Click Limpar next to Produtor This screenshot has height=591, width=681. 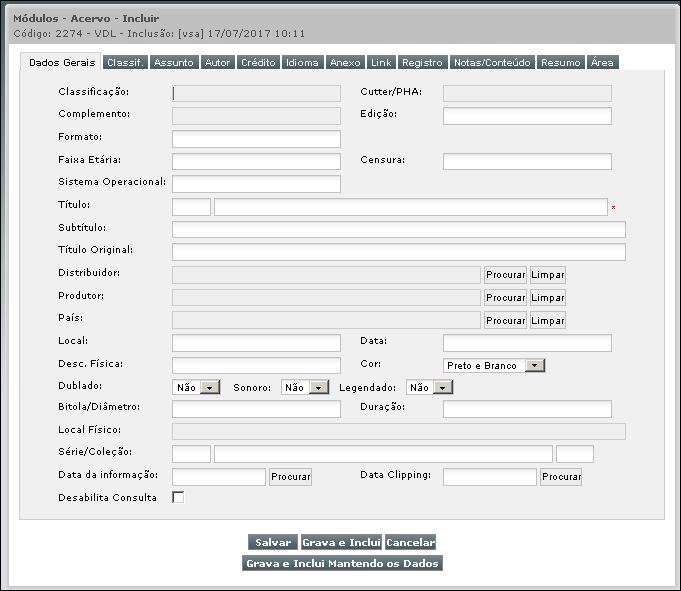tap(548, 298)
